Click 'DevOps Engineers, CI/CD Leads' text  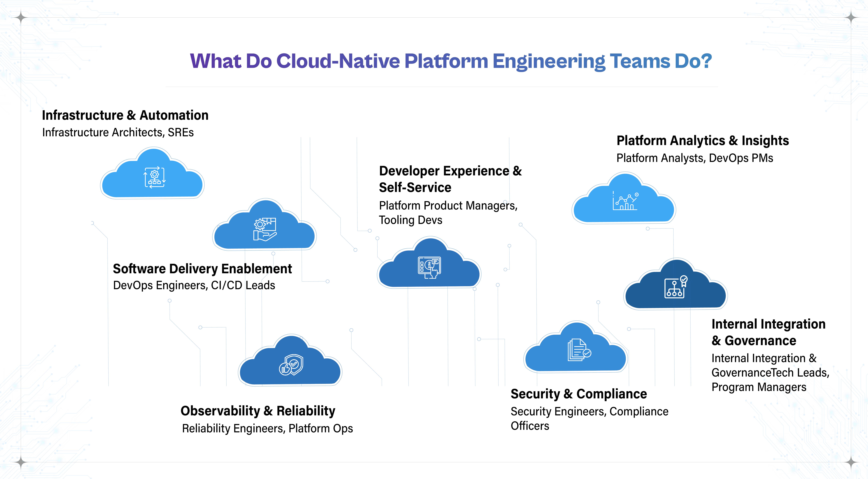click(194, 285)
